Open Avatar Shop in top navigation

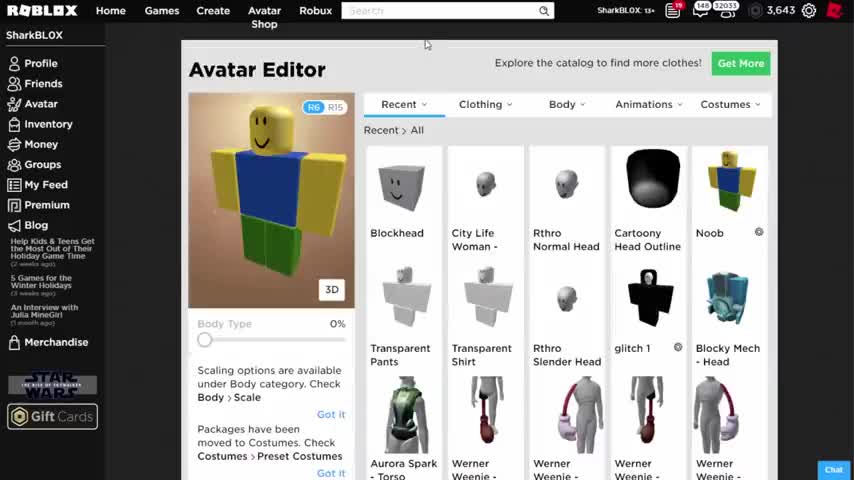click(264, 17)
